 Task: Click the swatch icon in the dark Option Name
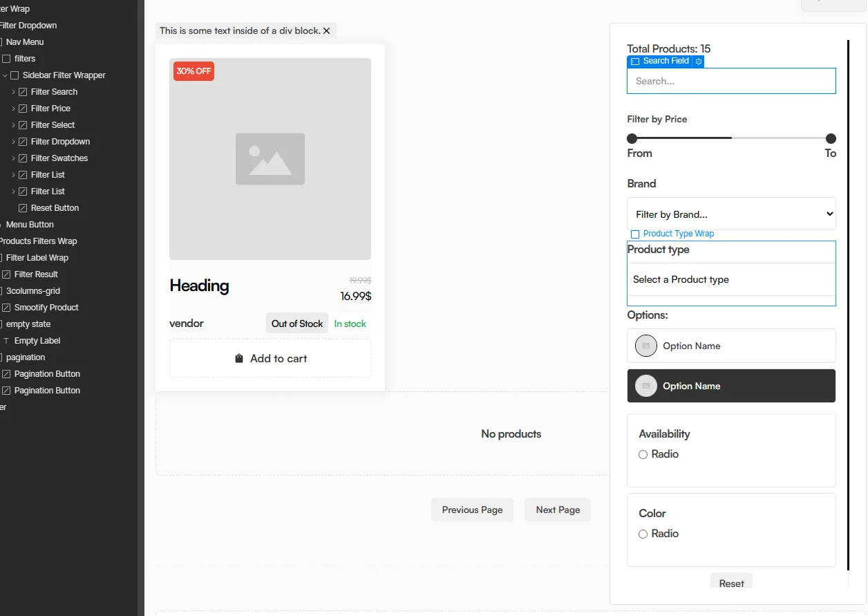click(645, 386)
